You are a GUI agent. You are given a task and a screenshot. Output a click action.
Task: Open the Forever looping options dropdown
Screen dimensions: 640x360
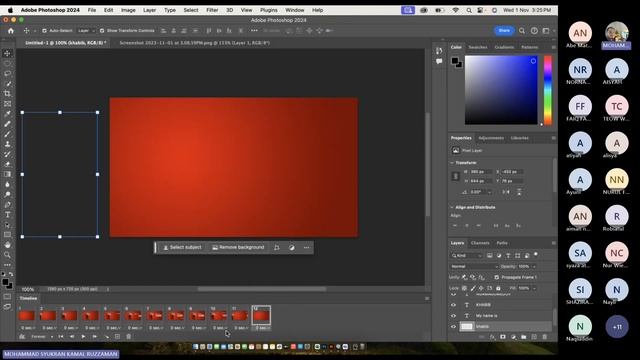pos(42,337)
